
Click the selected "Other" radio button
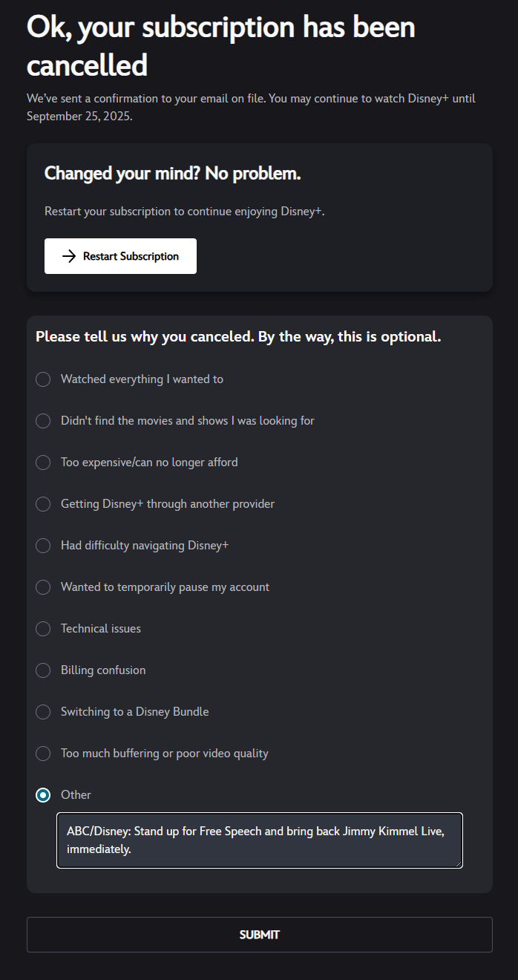click(x=44, y=795)
